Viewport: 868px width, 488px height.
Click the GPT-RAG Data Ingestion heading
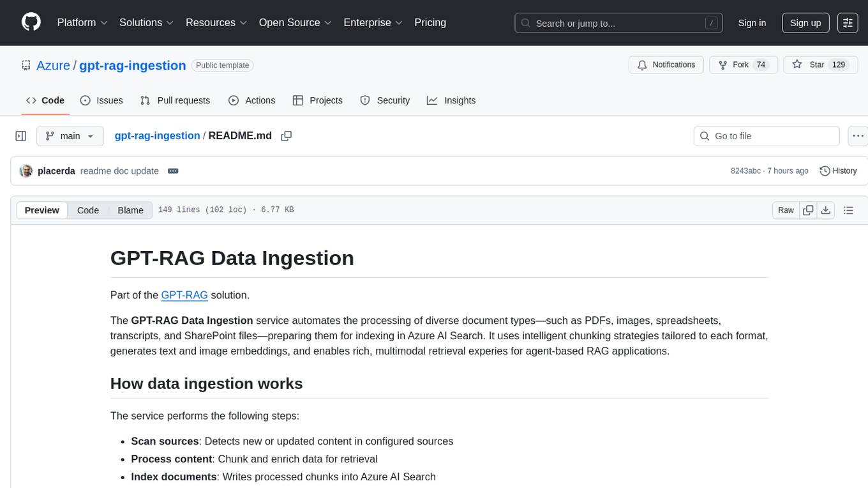tap(232, 258)
